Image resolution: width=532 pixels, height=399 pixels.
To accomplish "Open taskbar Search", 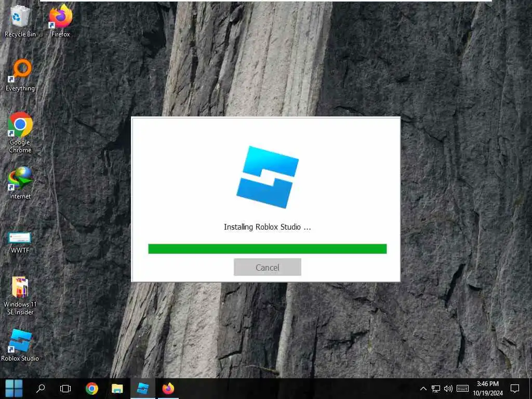I will click(x=41, y=389).
